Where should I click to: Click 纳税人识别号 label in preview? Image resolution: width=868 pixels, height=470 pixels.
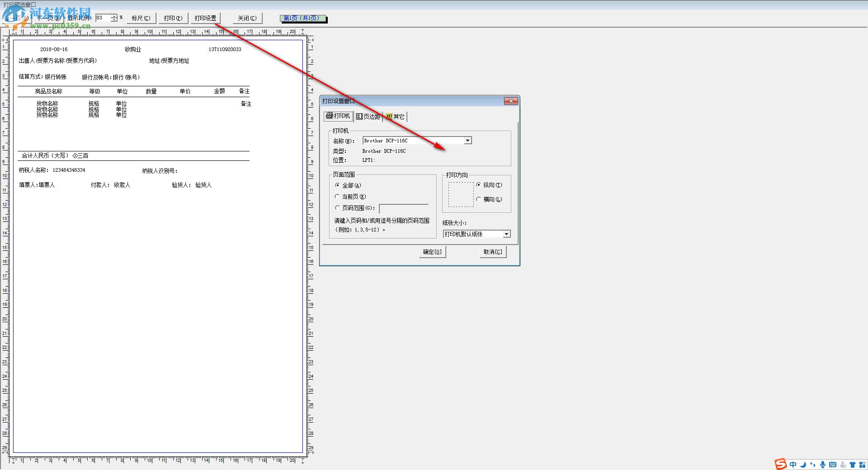[x=160, y=171]
